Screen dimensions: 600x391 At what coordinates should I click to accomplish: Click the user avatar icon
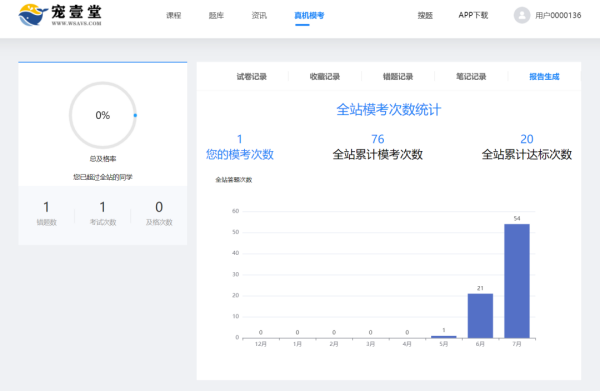point(522,15)
